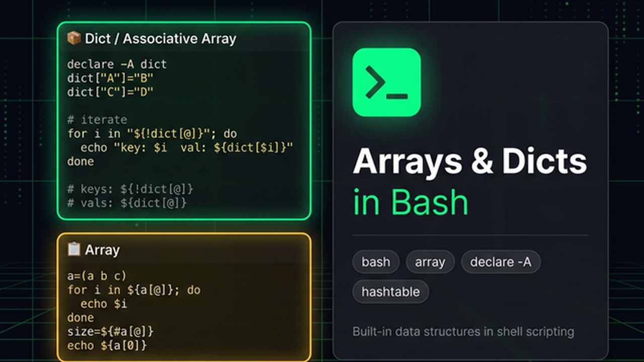The image size is (644, 362).
Task: Toggle highlight on the 'in Bash' text
Action: [x=411, y=202]
